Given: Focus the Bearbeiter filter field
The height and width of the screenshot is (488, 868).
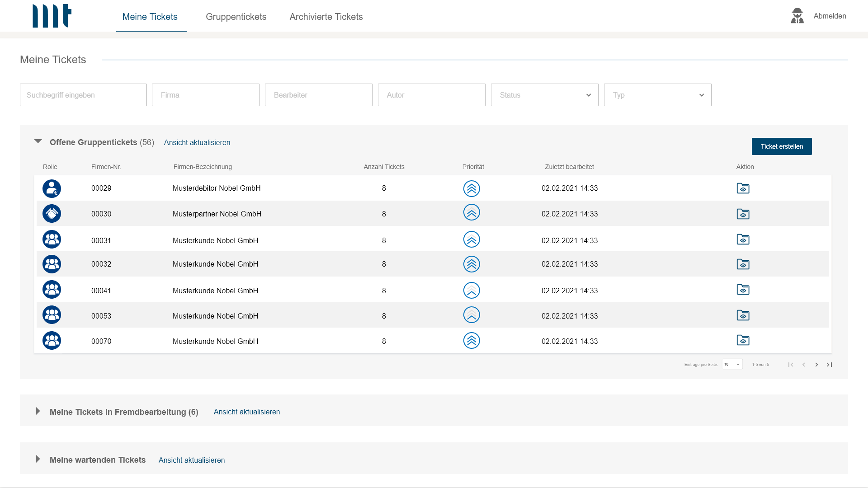Looking at the screenshot, I should 319,95.
